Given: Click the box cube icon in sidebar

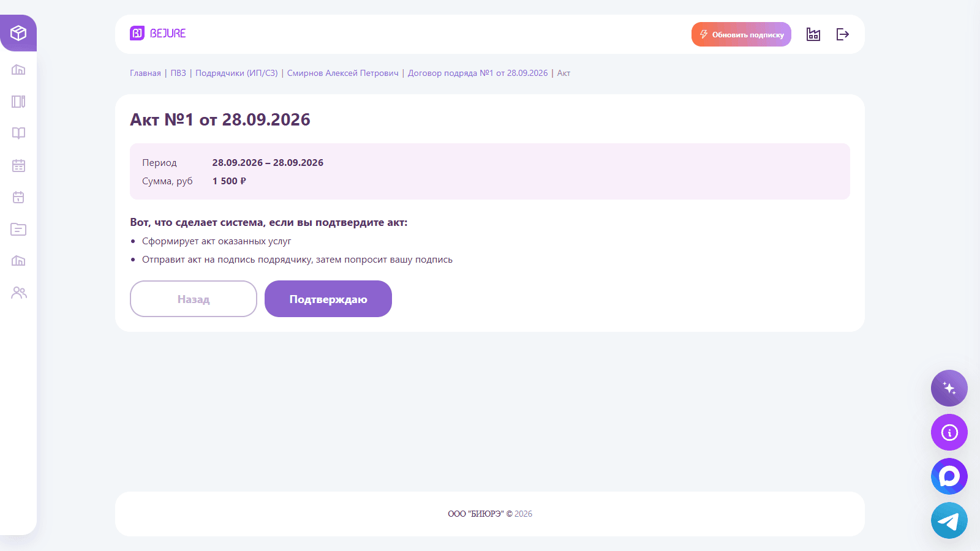Looking at the screenshot, I should [18, 33].
